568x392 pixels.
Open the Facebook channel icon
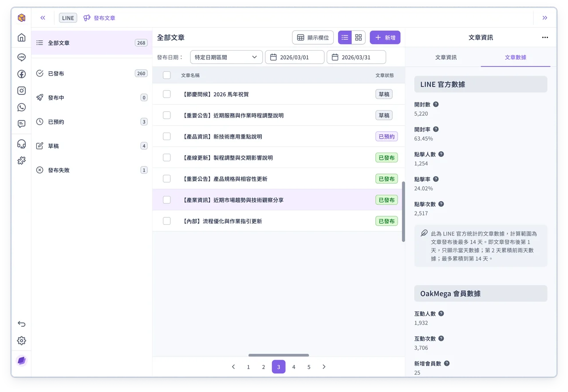click(21, 74)
